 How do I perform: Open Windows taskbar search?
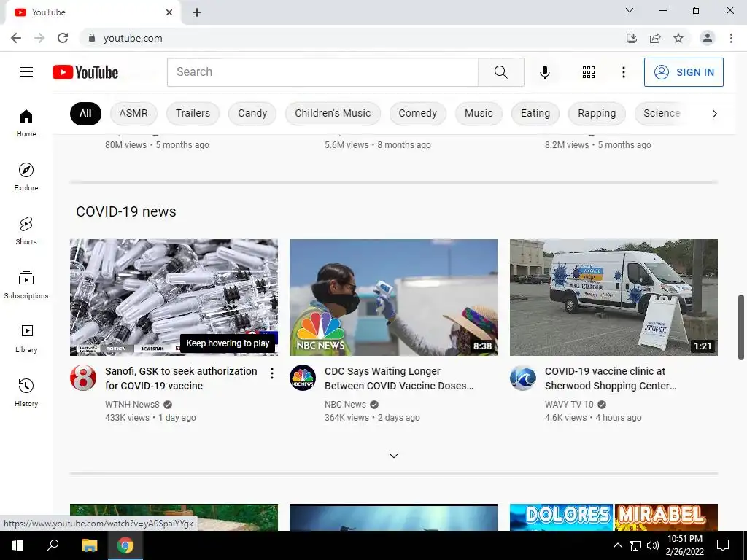pos(53,545)
